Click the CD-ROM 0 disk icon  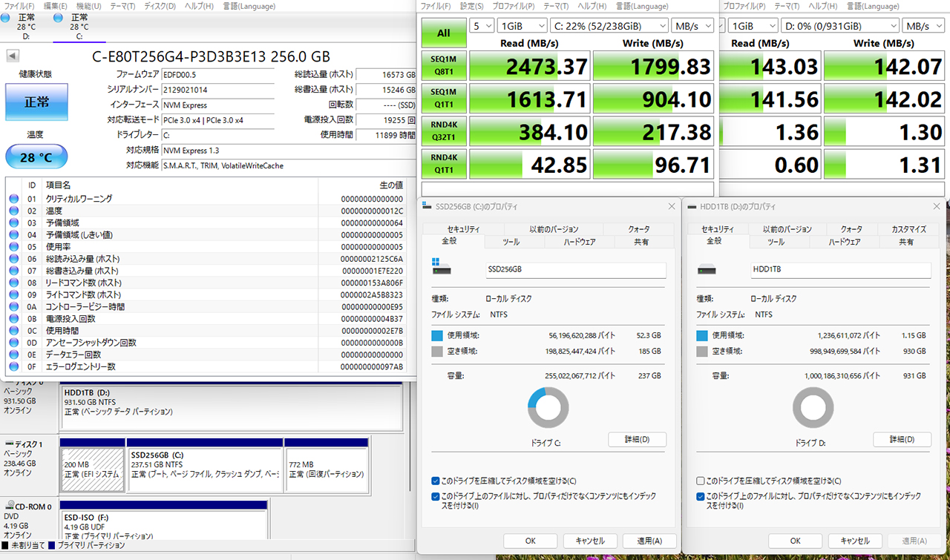pos(10,507)
